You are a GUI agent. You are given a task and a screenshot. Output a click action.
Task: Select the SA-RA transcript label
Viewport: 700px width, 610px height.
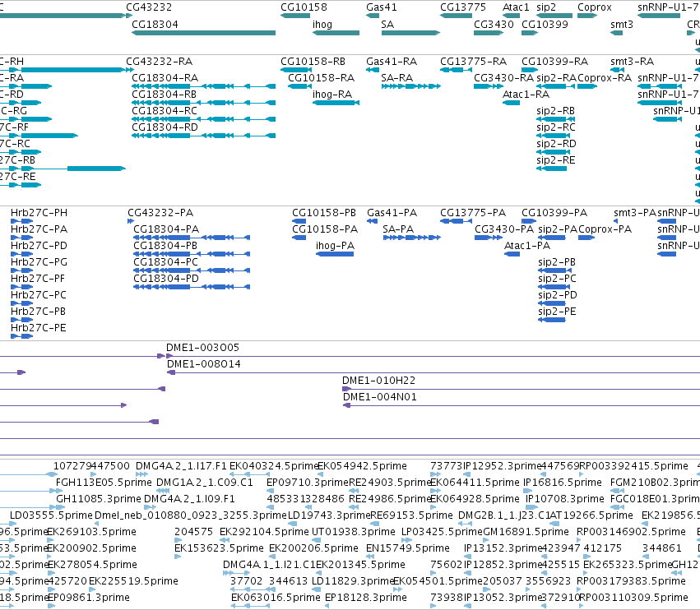click(x=396, y=78)
